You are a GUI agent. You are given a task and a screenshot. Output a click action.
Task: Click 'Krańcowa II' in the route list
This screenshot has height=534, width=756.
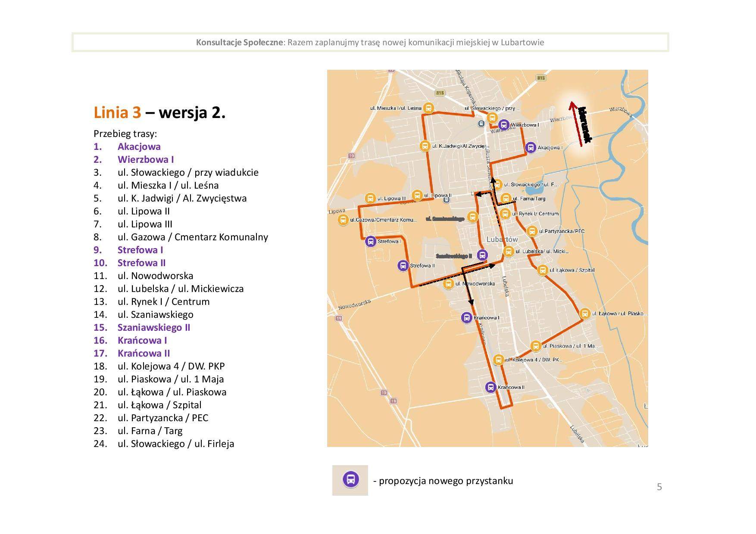(x=144, y=353)
